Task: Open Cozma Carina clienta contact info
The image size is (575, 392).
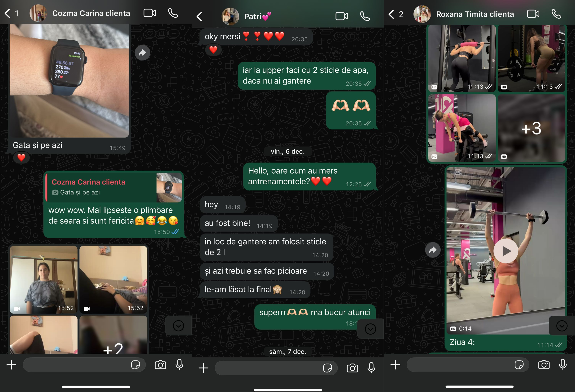Action: (91, 13)
